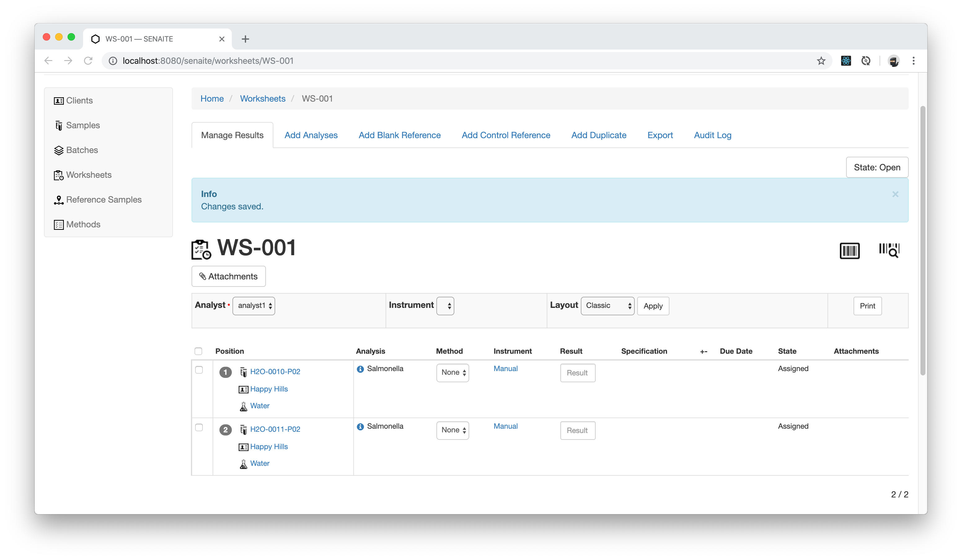Switch to the Audit Log tab
The image size is (962, 560).
[x=713, y=135]
